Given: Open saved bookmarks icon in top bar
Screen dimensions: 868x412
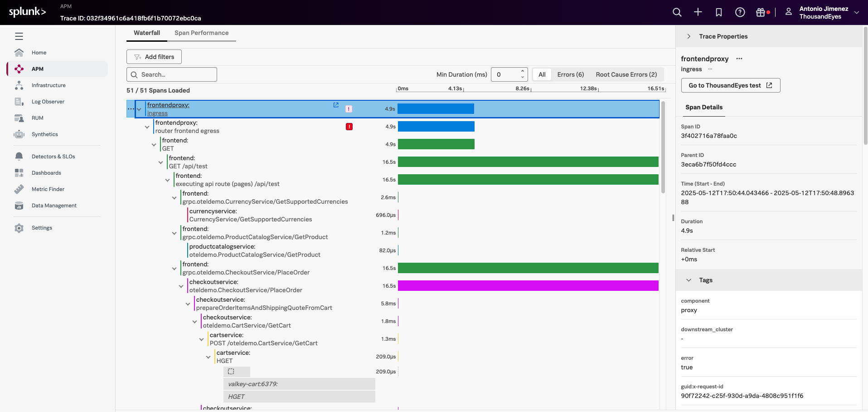Looking at the screenshot, I should point(719,12).
